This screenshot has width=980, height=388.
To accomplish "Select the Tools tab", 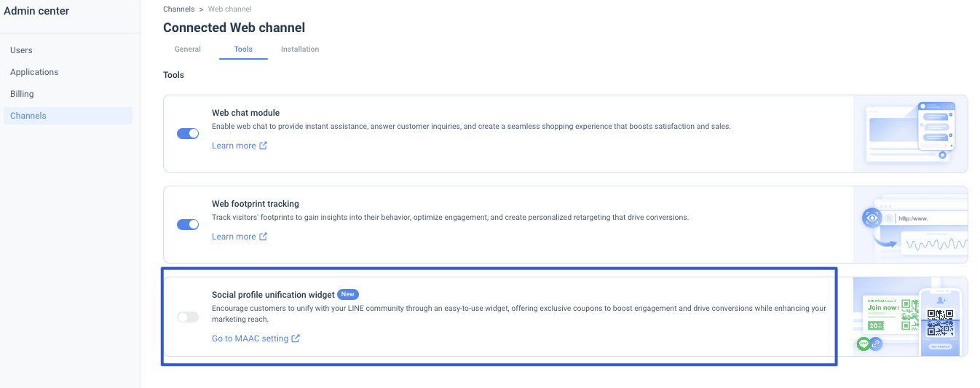I will 243,50.
